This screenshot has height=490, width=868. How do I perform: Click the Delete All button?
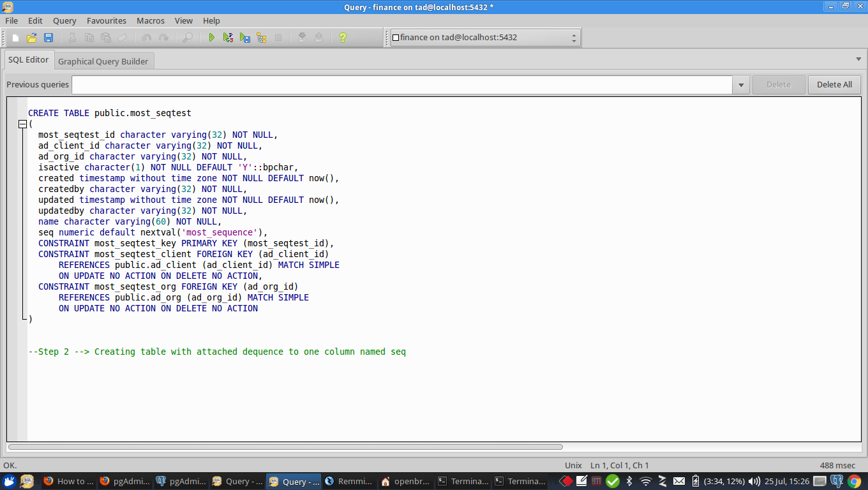pyautogui.click(x=834, y=85)
